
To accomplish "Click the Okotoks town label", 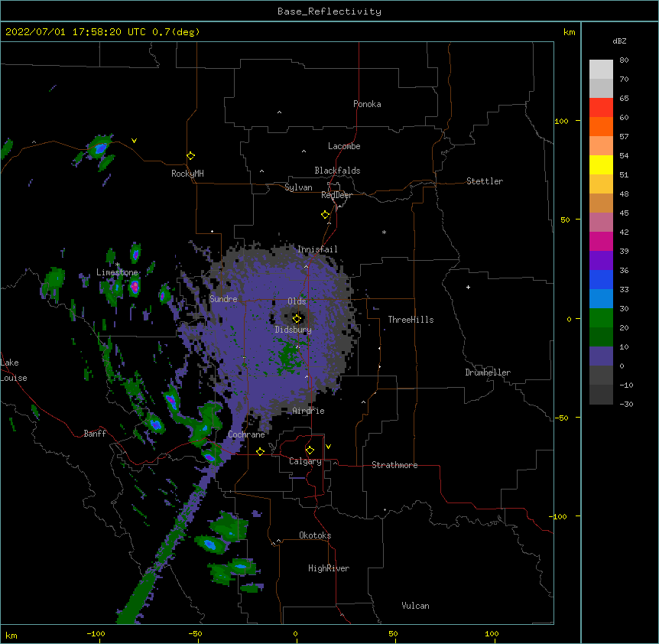I will 315,535.
